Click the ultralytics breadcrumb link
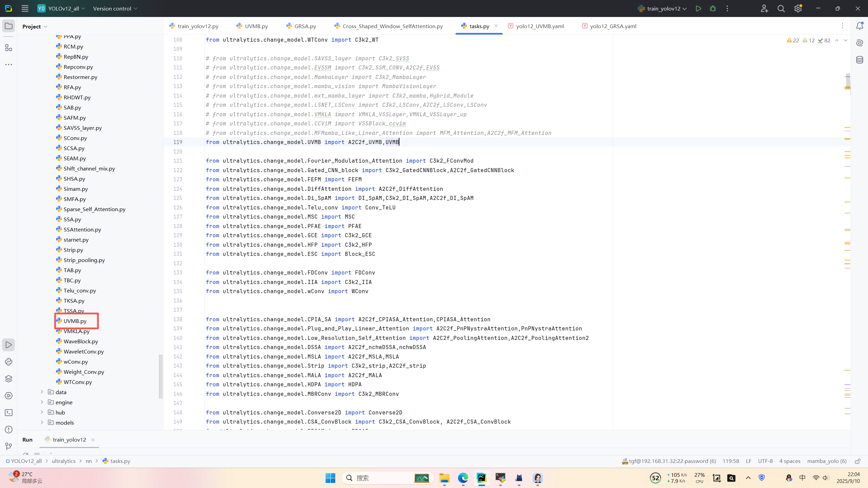Image resolution: width=868 pixels, height=488 pixels. pos(63,461)
